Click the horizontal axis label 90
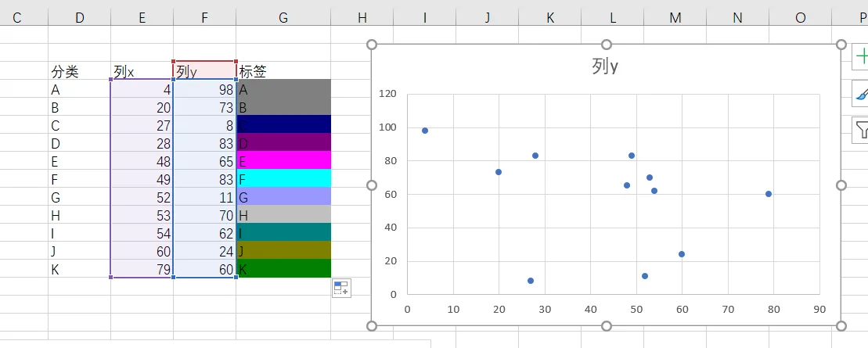This screenshot has width=868, height=348. point(819,309)
